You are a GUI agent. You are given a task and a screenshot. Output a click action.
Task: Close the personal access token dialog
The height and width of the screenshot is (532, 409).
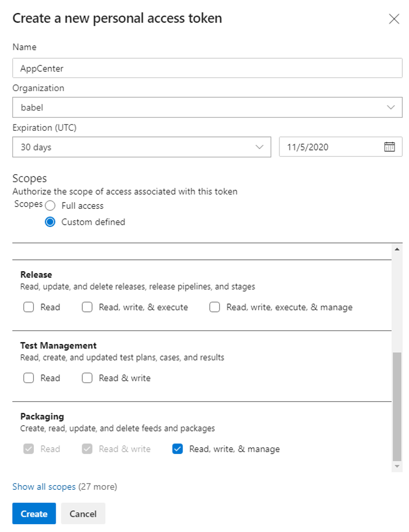pyautogui.click(x=394, y=19)
